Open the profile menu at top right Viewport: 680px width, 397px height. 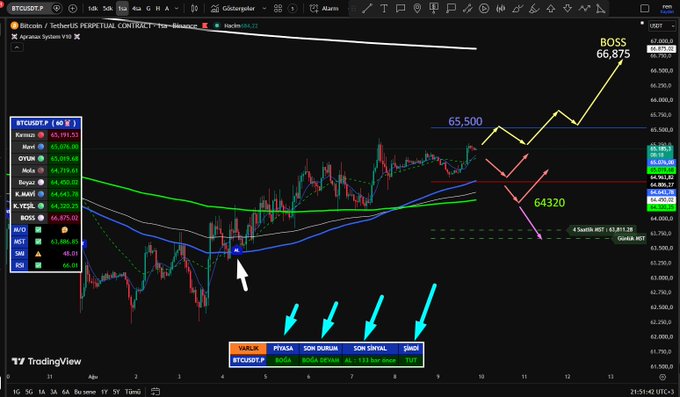[x=667, y=8]
